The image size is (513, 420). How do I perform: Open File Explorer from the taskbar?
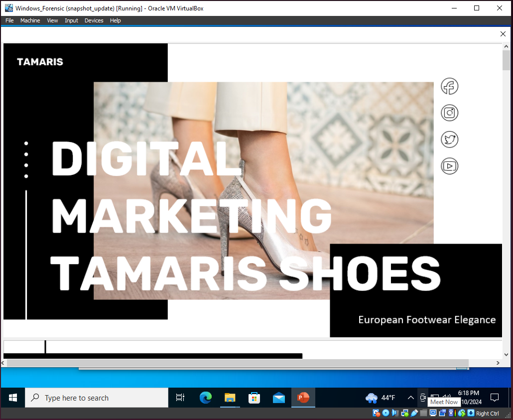point(230,398)
